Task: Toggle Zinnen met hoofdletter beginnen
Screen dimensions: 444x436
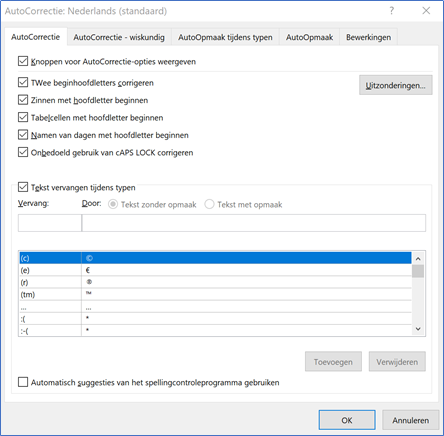Action: (x=23, y=100)
